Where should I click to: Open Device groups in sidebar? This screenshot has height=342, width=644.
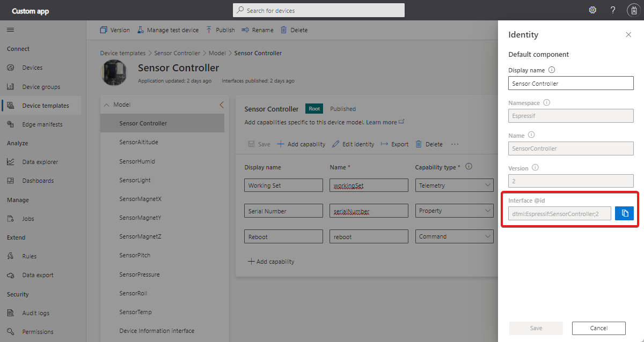[41, 87]
